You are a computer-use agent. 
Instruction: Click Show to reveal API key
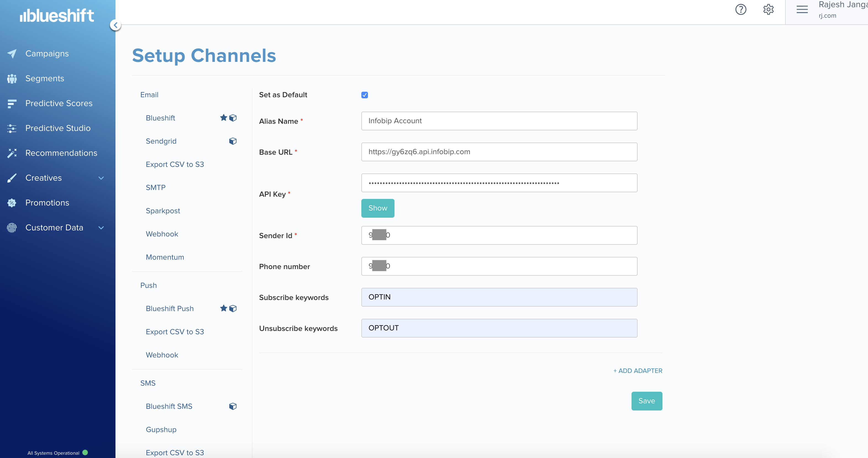coord(377,208)
